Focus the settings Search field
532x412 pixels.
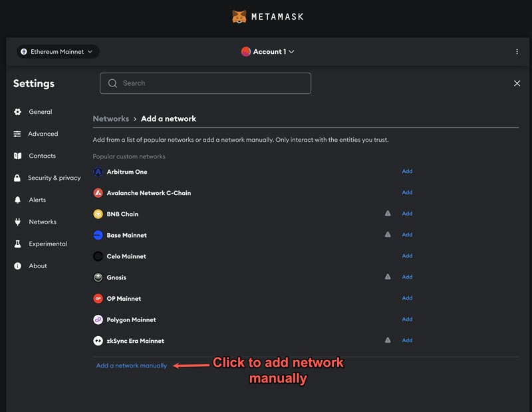pyautogui.click(x=205, y=83)
